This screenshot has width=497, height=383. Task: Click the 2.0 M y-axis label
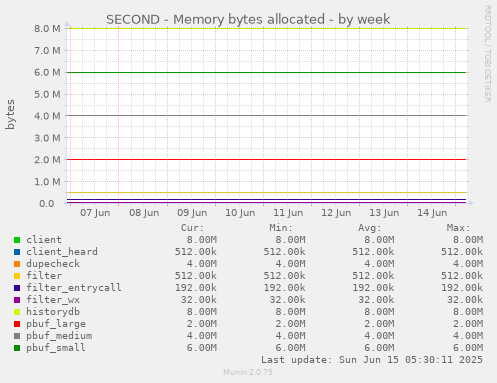(x=47, y=160)
